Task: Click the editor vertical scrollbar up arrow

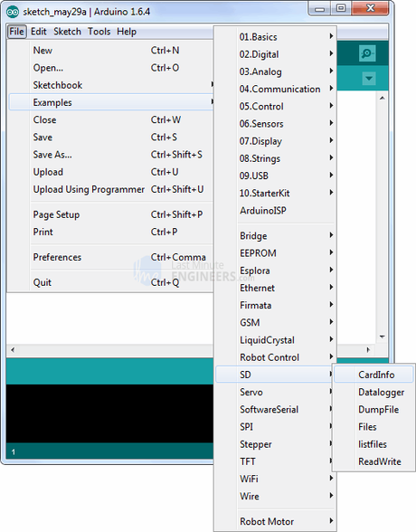Action: point(383,98)
